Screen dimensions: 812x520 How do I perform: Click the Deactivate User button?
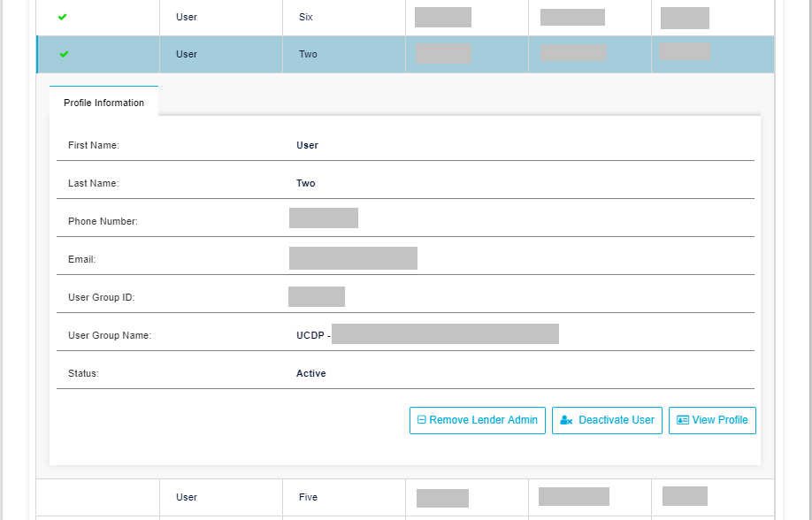[x=607, y=420]
